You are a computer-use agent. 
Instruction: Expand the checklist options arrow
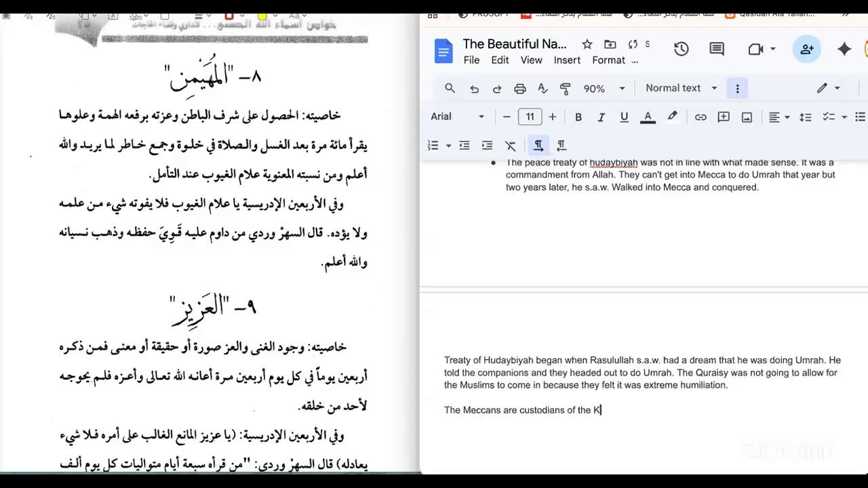point(844,117)
